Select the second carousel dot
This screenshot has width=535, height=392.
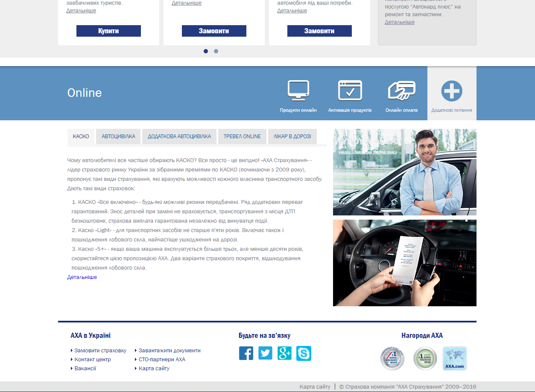(216, 51)
